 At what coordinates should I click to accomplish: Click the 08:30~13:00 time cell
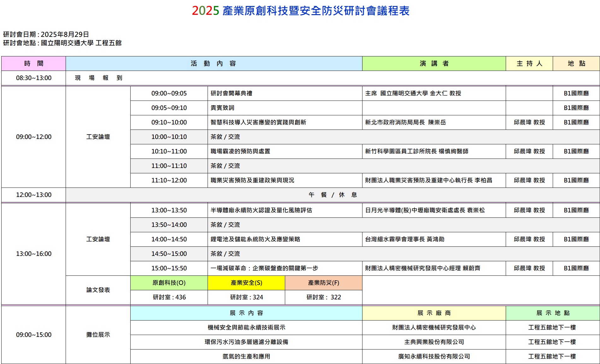tap(34, 78)
